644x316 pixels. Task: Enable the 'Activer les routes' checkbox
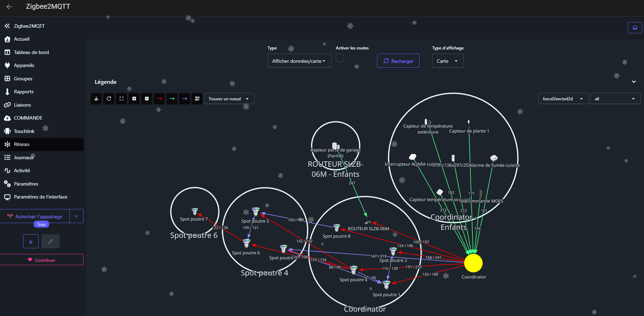pos(340,58)
